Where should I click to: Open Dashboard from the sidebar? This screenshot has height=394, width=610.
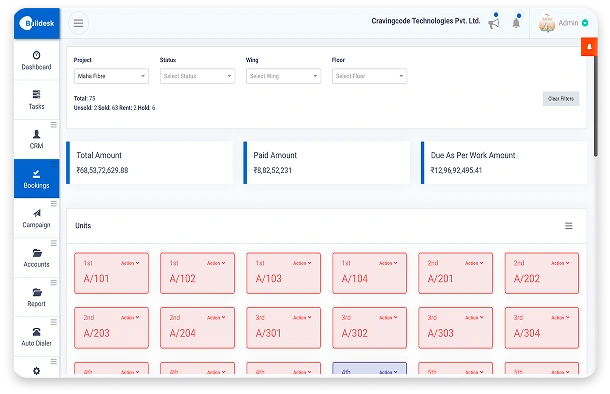coord(36,60)
